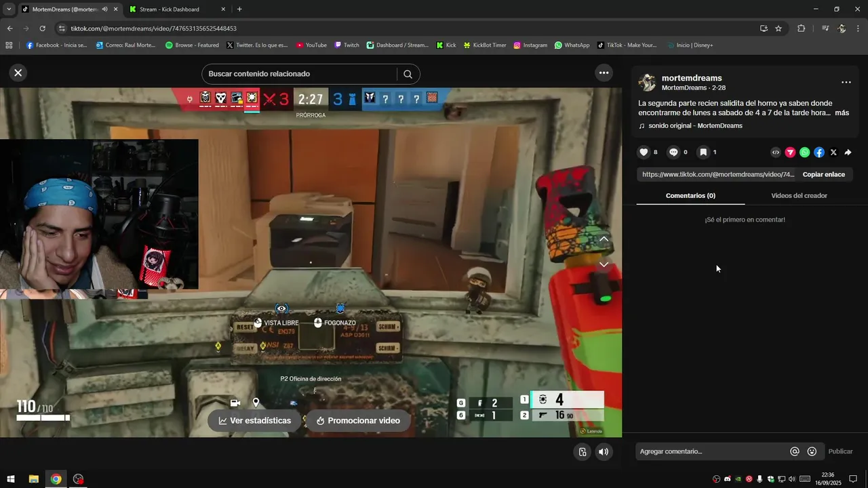
Task: Open a new browser tab
Action: click(x=239, y=9)
